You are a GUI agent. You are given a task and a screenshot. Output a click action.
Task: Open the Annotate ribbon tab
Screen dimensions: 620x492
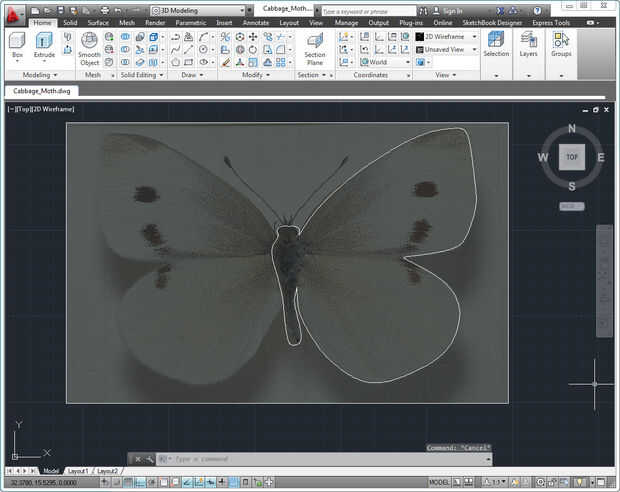click(x=256, y=22)
